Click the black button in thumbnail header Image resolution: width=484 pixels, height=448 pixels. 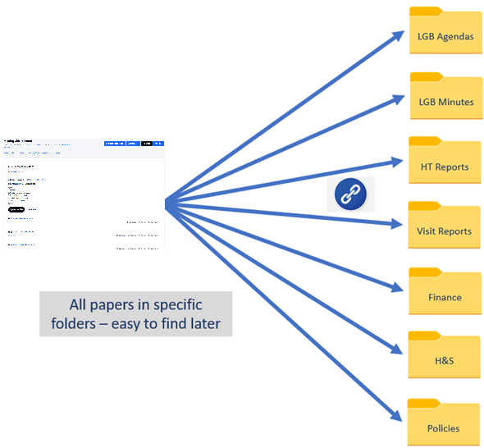pos(147,144)
